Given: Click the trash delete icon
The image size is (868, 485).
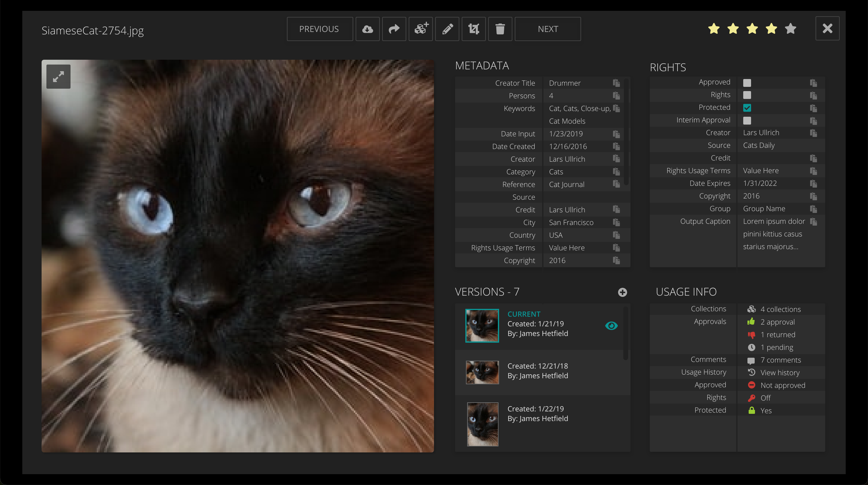Looking at the screenshot, I should pos(500,29).
